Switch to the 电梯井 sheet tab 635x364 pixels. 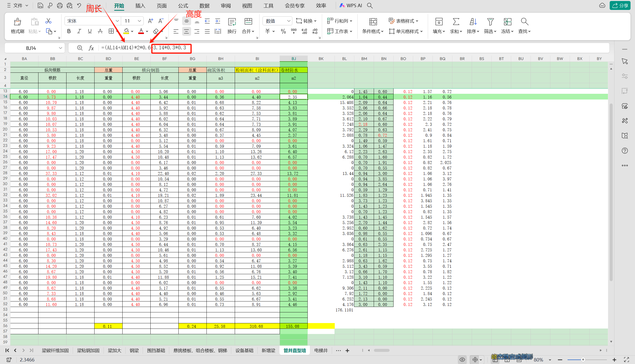[x=321, y=351]
